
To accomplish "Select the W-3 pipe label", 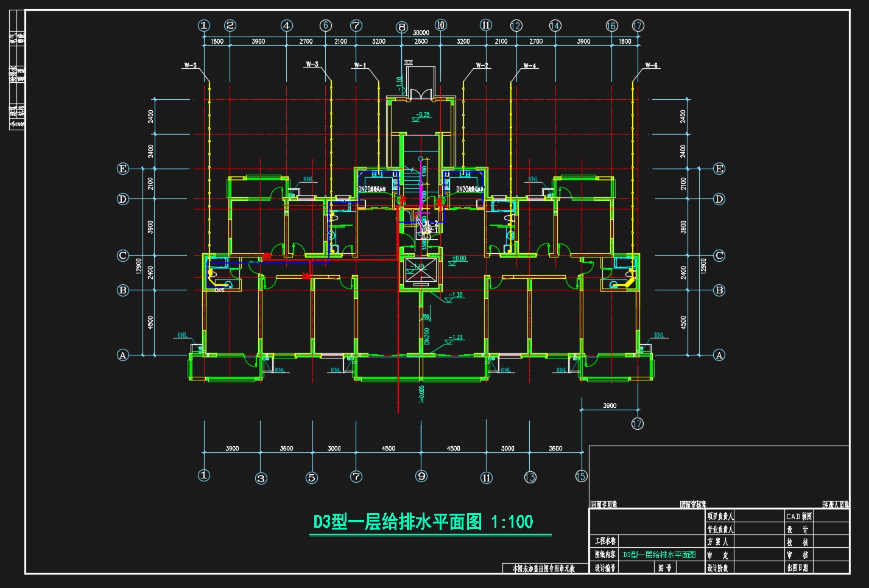I will [312, 64].
